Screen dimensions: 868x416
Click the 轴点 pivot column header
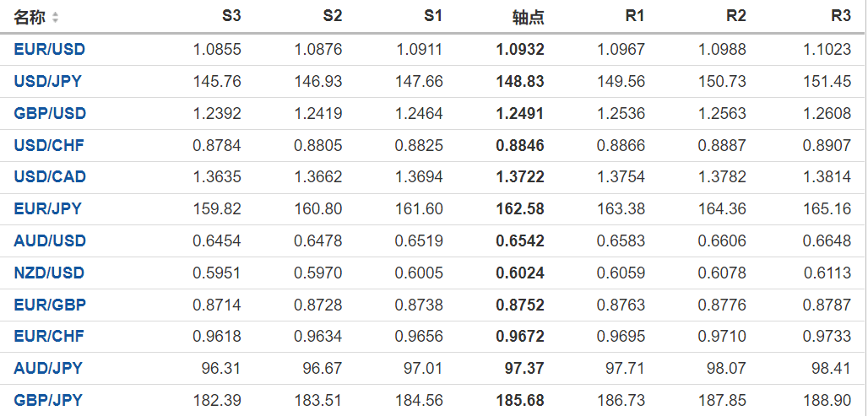(x=529, y=17)
